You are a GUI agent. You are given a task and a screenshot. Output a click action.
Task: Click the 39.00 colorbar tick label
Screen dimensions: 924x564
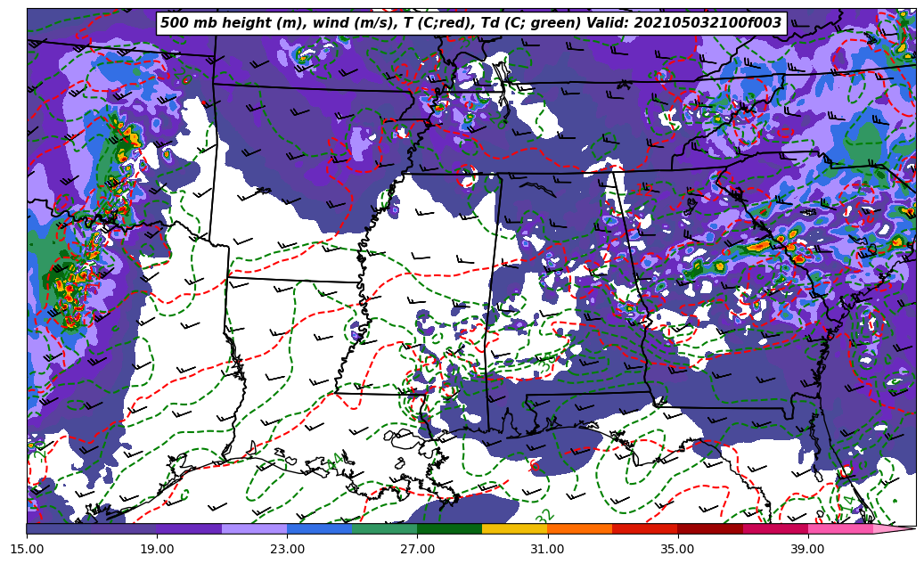(x=807, y=549)
